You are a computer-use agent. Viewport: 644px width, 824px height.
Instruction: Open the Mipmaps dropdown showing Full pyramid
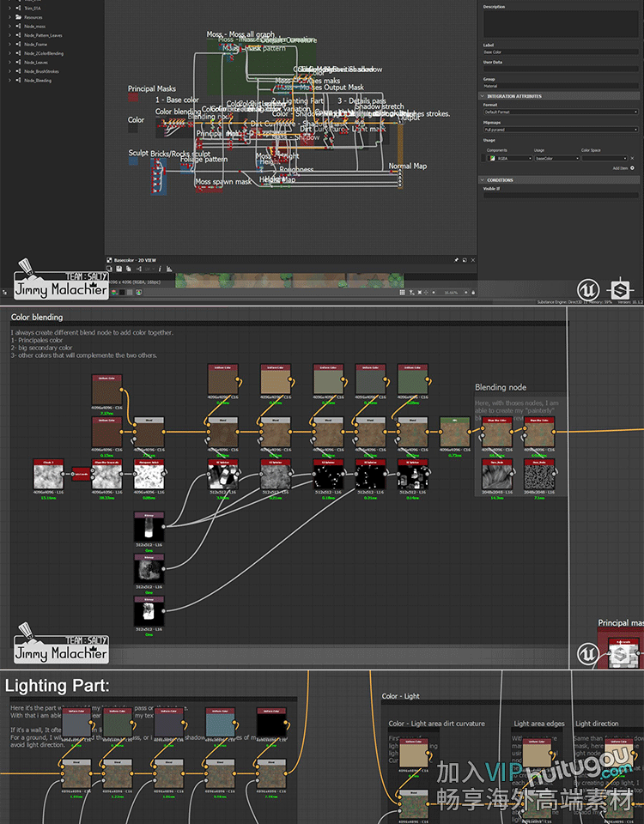pos(560,130)
